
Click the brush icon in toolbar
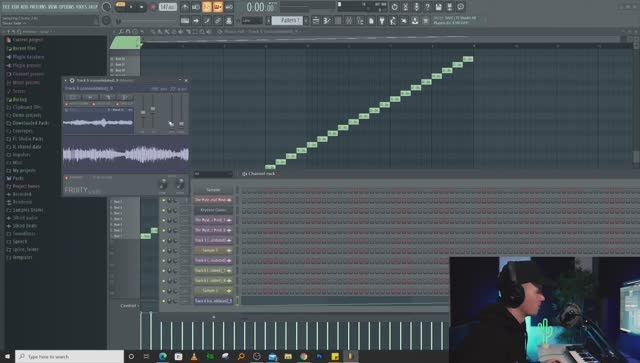(207, 20)
